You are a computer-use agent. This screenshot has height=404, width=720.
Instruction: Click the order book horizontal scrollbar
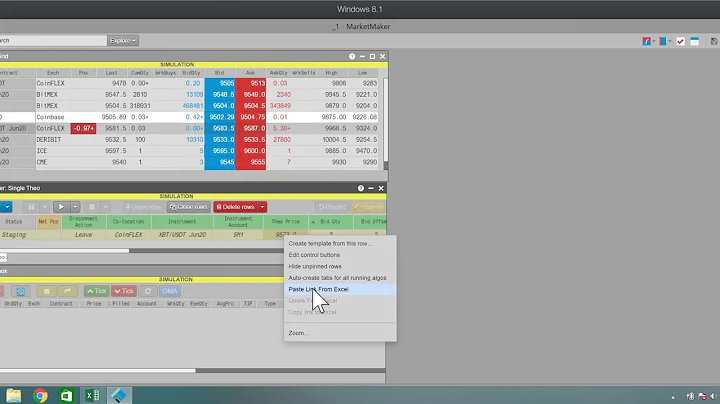tap(97, 370)
